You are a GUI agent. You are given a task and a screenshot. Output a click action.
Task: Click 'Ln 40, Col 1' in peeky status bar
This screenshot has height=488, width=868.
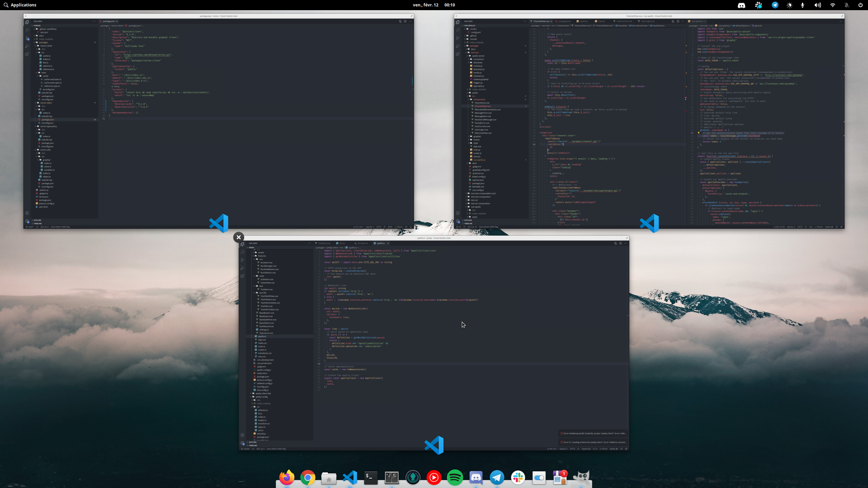point(552,449)
